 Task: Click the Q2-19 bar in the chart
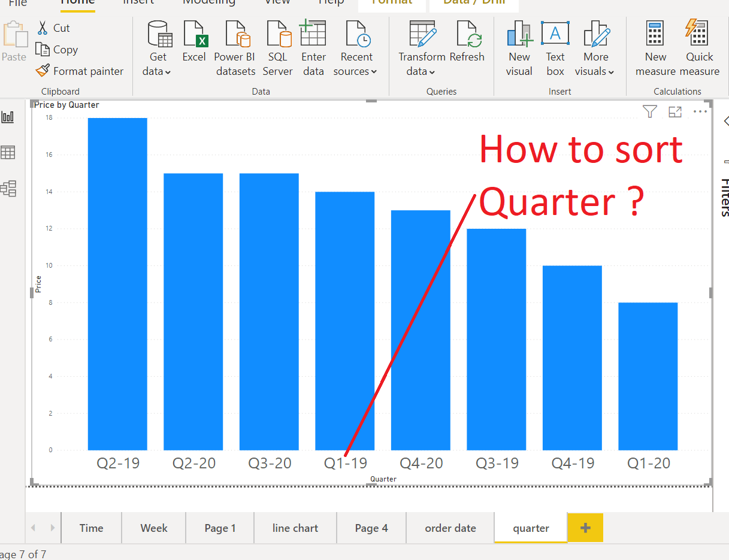coord(117,284)
